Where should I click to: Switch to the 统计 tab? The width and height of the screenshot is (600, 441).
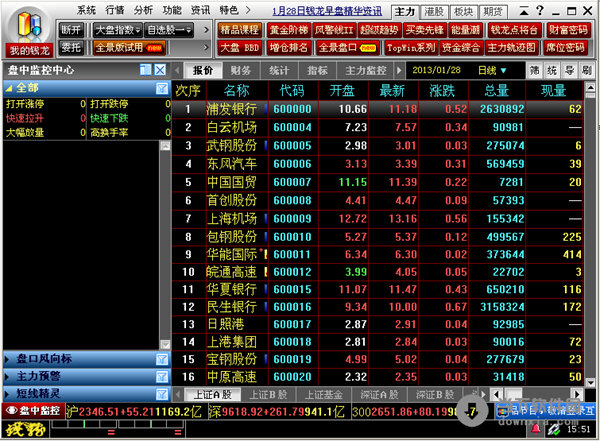(x=279, y=70)
